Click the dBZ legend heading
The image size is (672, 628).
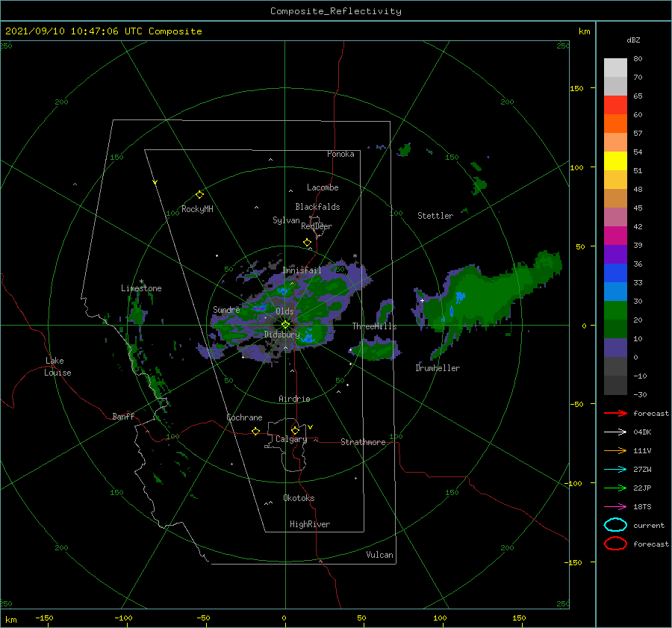(633, 40)
